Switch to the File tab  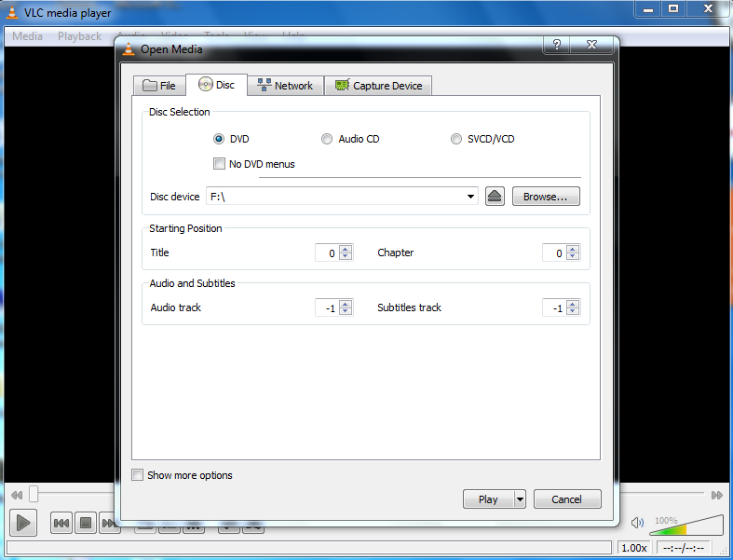click(159, 86)
